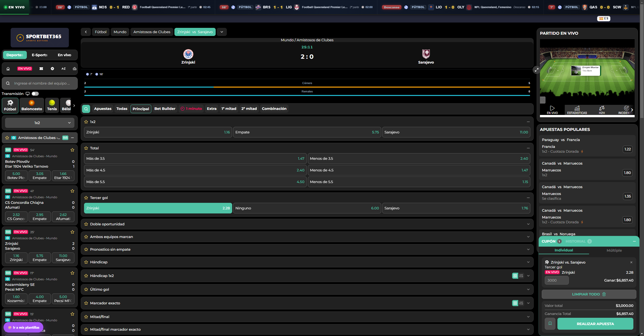
Task: Favorite the Kozarmisleny SE match star
Action: (x=72, y=273)
